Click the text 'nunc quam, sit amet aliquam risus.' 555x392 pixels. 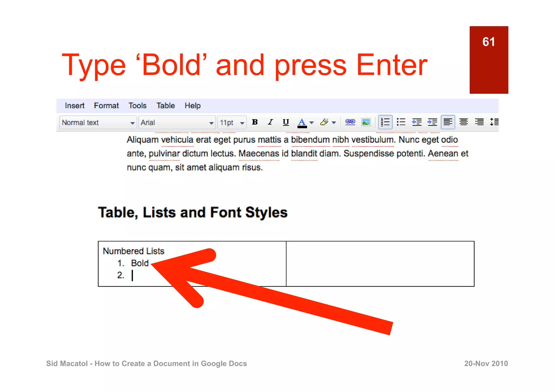click(195, 167)
